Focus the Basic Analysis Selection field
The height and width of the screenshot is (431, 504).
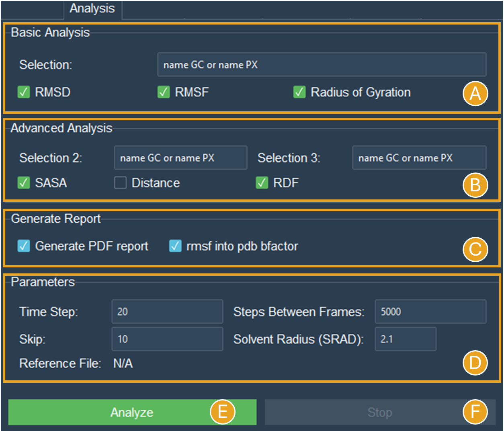(322, 64)
